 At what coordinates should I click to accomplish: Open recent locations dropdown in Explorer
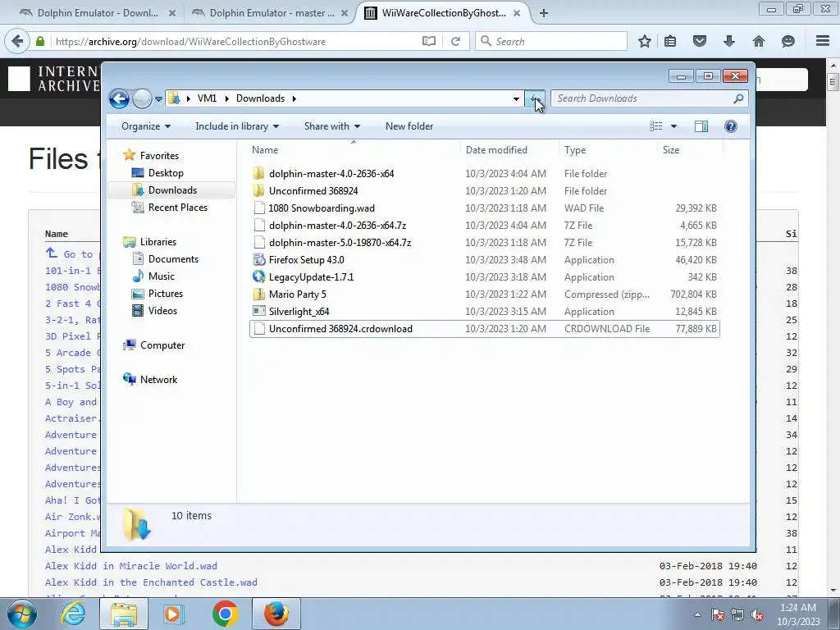click(x=158, y=99)
